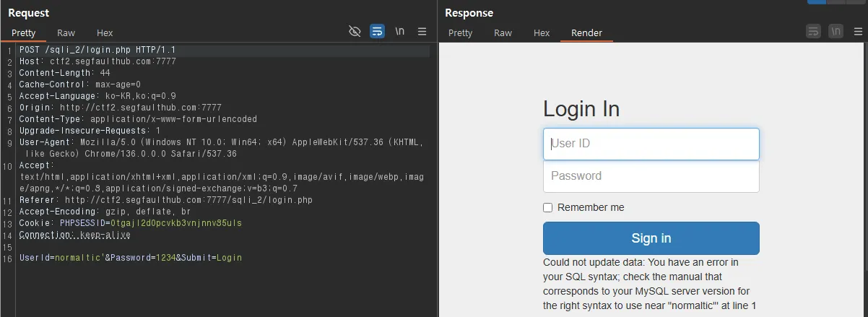Show non-printable \n characters in Request panel
The width and height of the screenshot is (868, 317).
[x=400, y=31]
